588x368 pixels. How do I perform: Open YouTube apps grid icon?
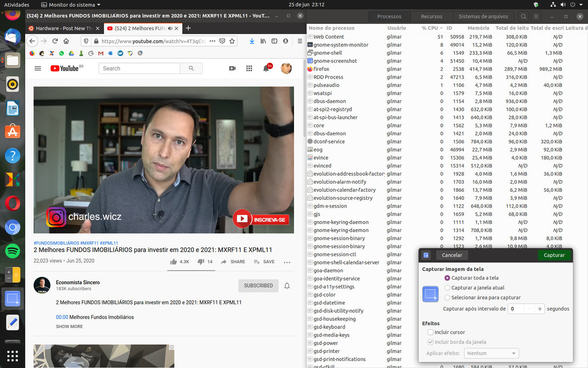point(249,68)
